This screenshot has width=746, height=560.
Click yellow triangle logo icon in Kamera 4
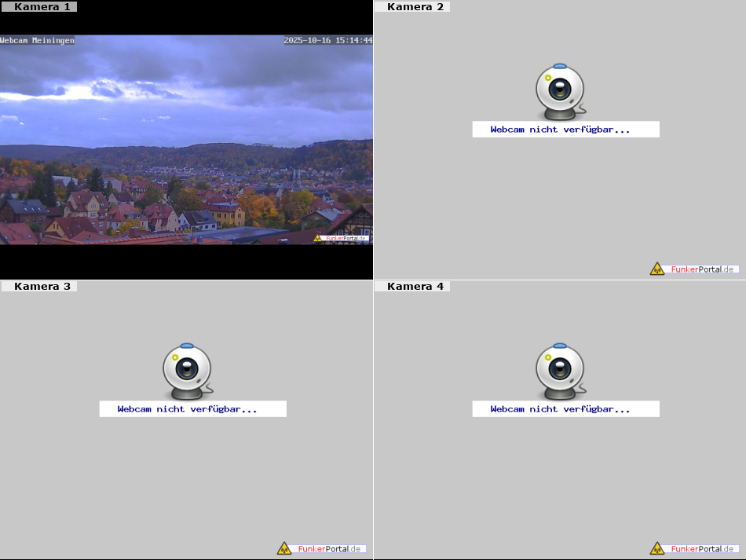pyautogui.click(x=657, y=548)
